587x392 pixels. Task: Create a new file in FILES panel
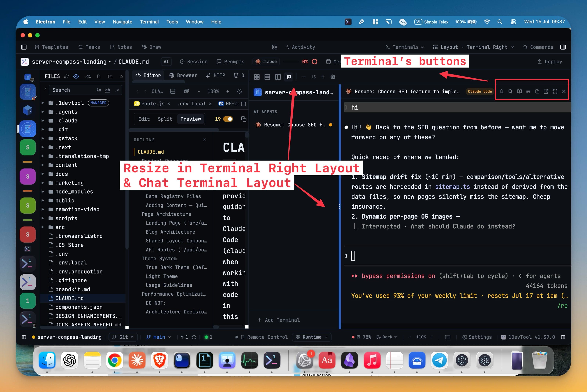[99, 76]
